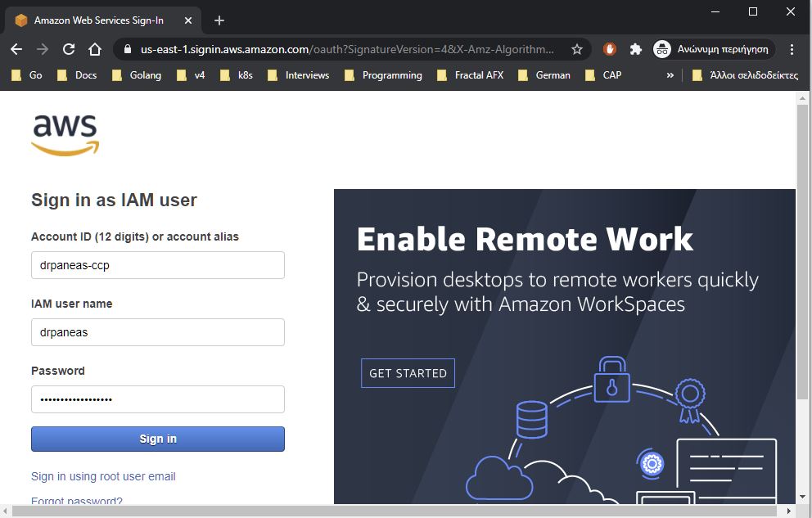Expand the hidden bookmarks overflow chevron
812x518 pixels.
click(670, 75)
